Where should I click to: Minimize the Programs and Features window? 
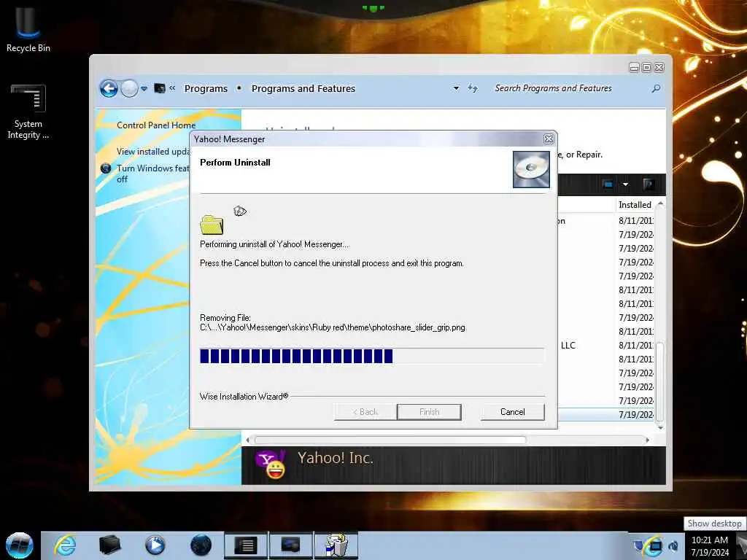pos(634,68)
